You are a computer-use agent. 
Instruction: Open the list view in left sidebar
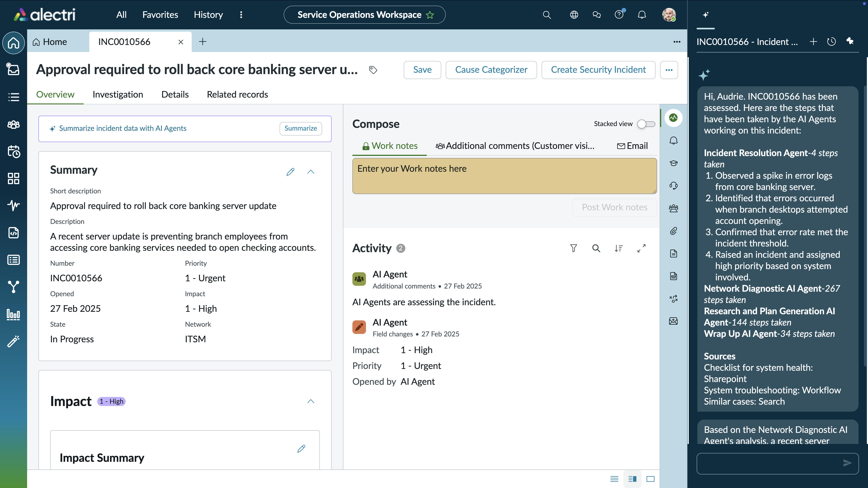(x=14, y=97)
